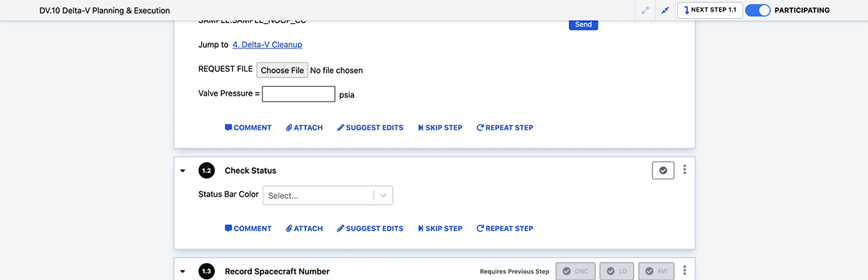Click the 1.2 step number badge
Viewport: 868px width, 280px height.
click(x=207, y=171)
